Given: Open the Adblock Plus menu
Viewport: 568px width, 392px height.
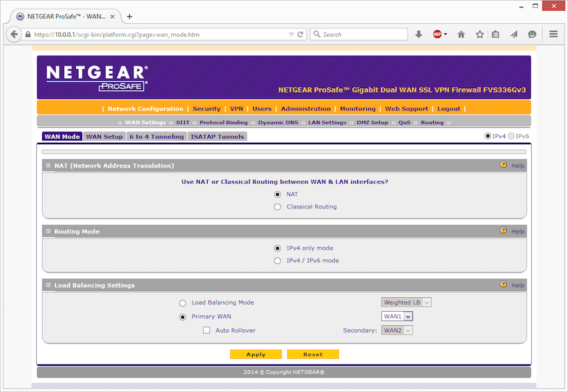Looking at the screenshot, I should click(x=440, y=34).
